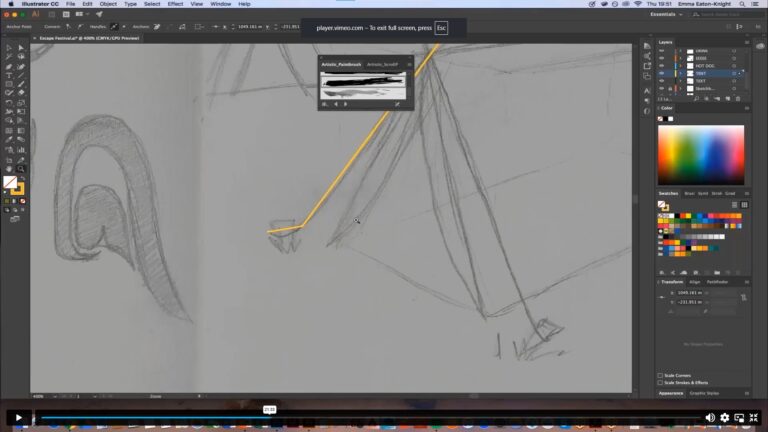Create new layer in Layers panel

[728, 99]
